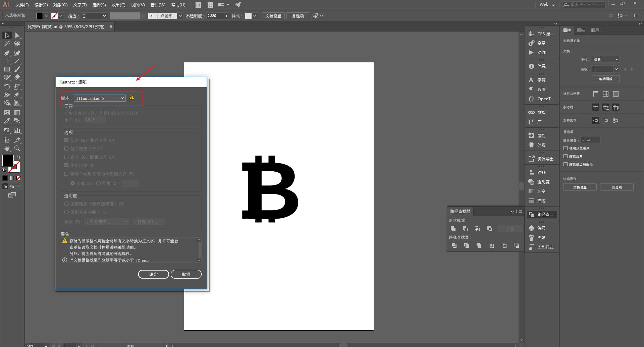Select the Type tool
The width and height of the screenshot is (644, 347).
pos(7,61)
